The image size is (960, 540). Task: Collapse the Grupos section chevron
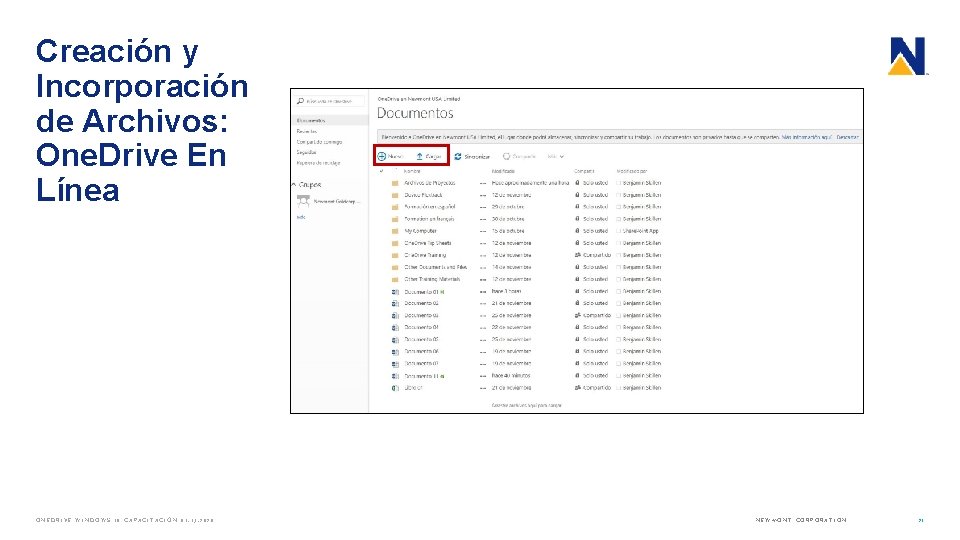pos(294,184)
